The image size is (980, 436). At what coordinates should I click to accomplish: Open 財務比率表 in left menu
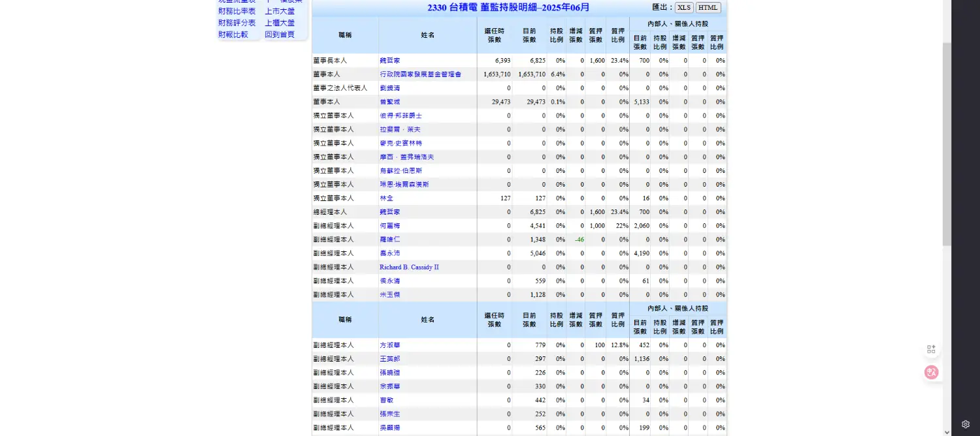(x=237, y=11)
